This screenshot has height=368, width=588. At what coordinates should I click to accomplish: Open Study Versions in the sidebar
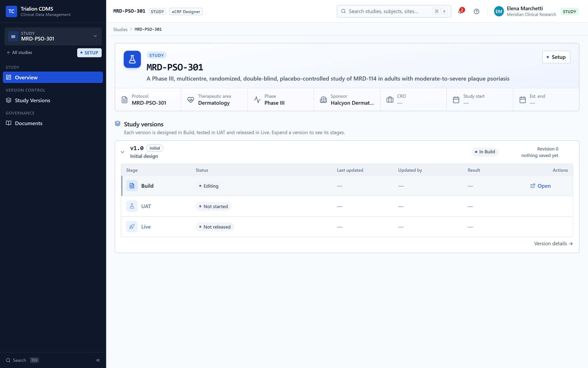(x=53, y=100)
